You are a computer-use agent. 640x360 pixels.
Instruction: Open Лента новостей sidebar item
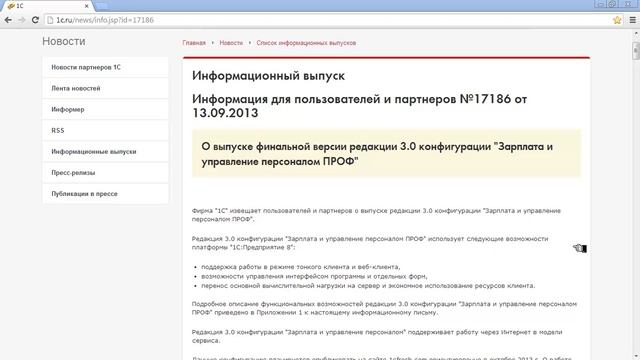105,89
